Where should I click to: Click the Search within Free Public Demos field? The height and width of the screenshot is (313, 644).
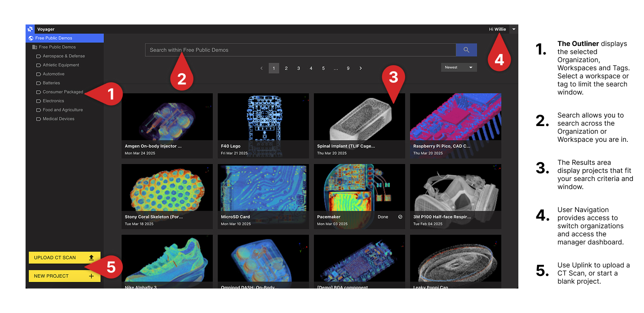tap(301, 50)
